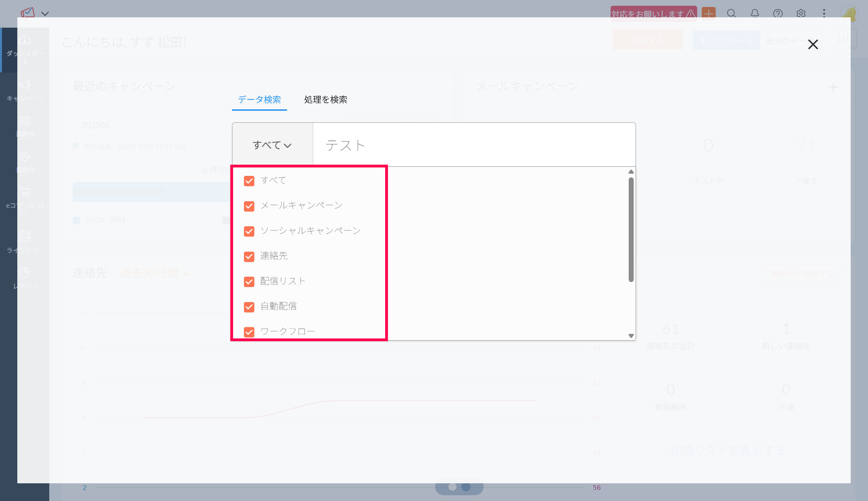This screenshot has width=868, height=501.
Task: Open the すべて category dropdown
Action: [272, 145]
